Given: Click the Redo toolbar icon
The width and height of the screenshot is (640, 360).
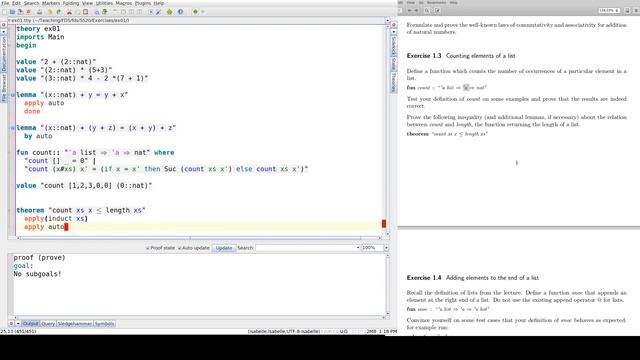Looking at the screenshot, I should [58, 12].
